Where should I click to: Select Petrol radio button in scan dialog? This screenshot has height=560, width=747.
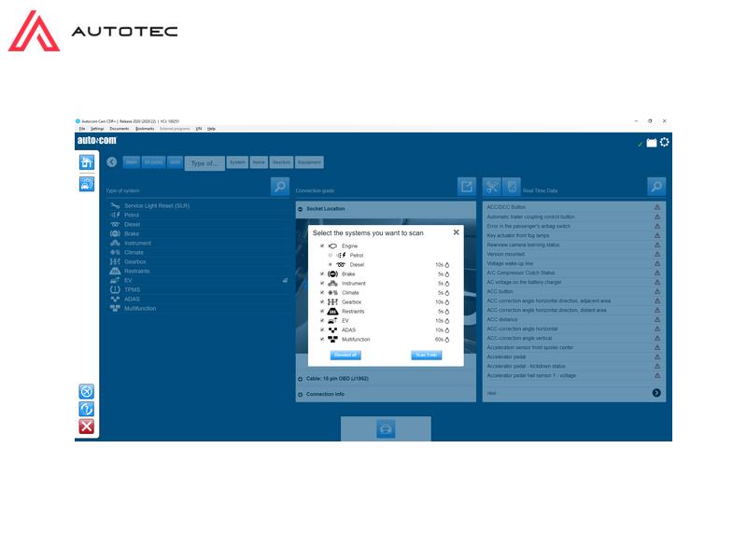pyautogui.click(x=331, y=255)
